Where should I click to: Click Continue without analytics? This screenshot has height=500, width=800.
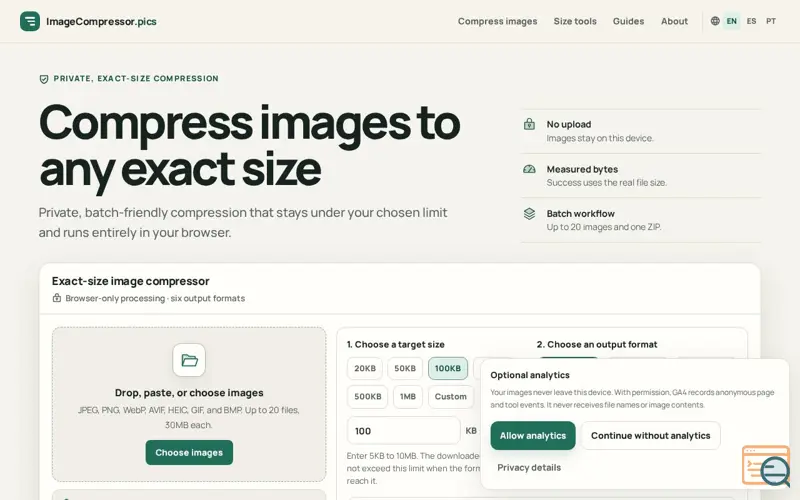coord(651,436)
